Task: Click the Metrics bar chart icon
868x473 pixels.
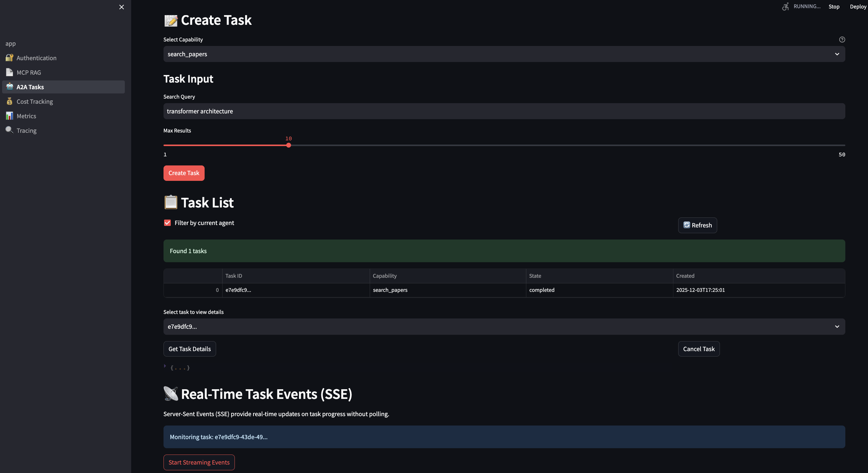Action: (9, 116)
